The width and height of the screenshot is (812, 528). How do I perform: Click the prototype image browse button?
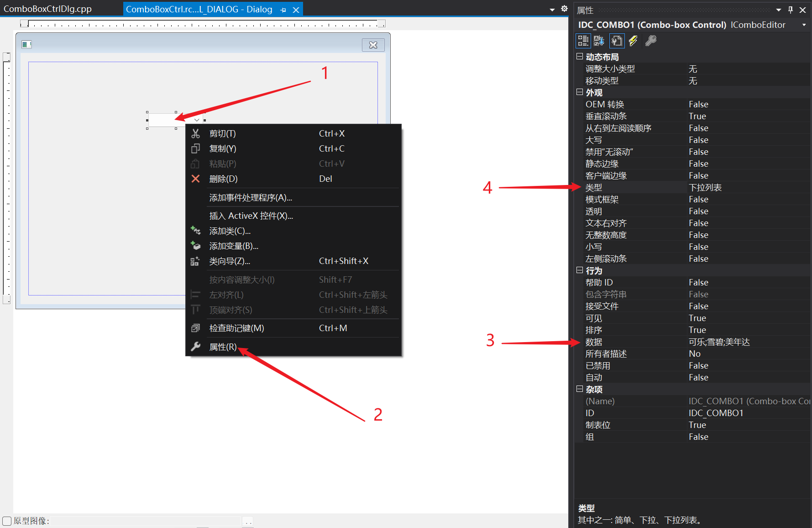(x=247, y=522)
